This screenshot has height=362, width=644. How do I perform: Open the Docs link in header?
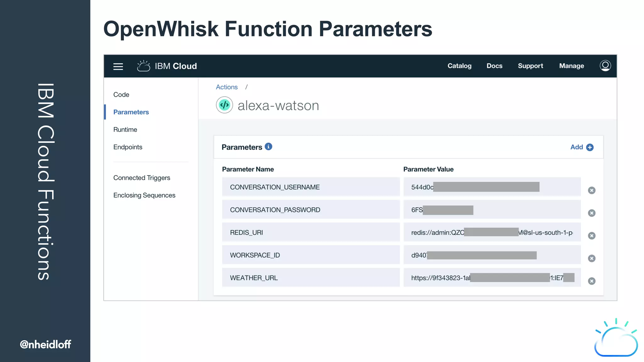coord(494,66)
